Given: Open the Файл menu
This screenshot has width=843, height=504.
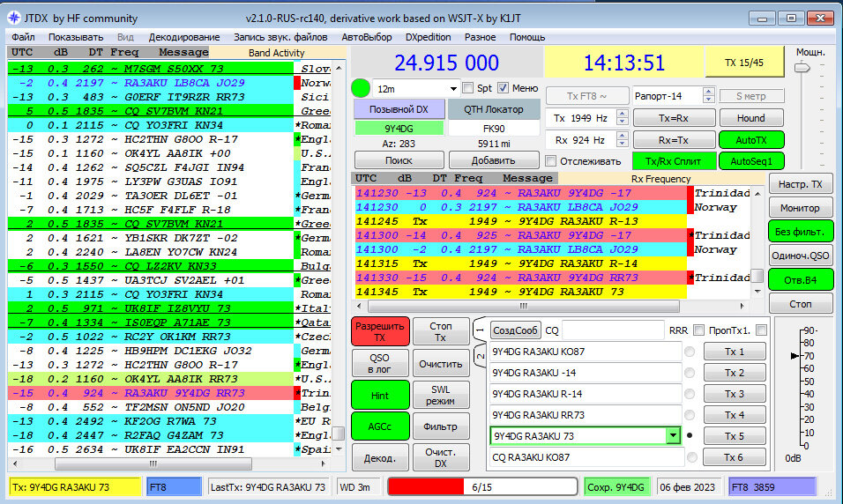Looking at the screenshot, I should pos(23,37).
